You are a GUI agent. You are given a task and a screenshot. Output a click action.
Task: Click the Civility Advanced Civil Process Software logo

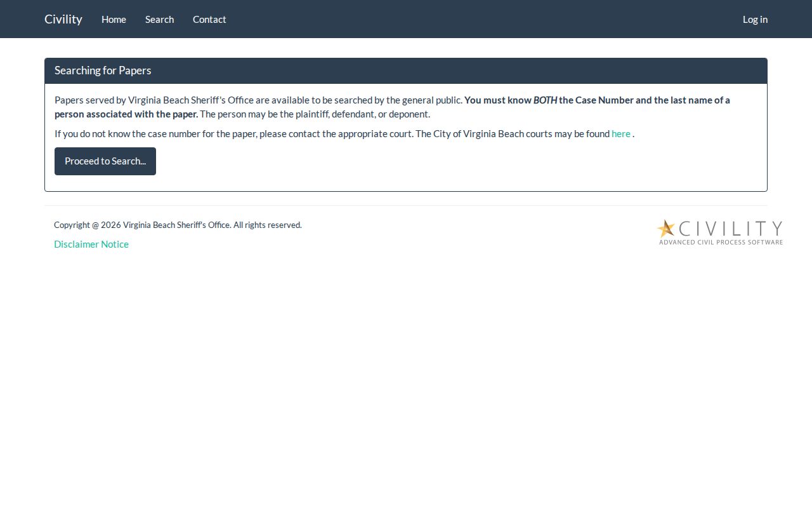(x=720, y=232)
